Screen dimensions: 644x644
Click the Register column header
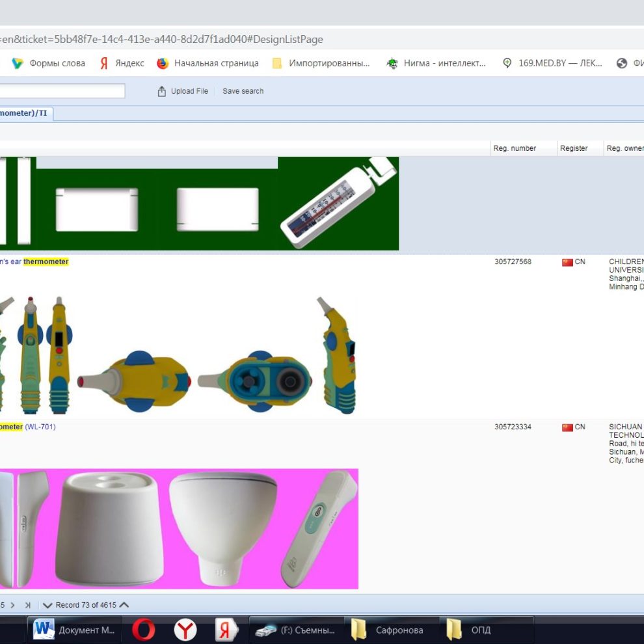tap(574, 148)
